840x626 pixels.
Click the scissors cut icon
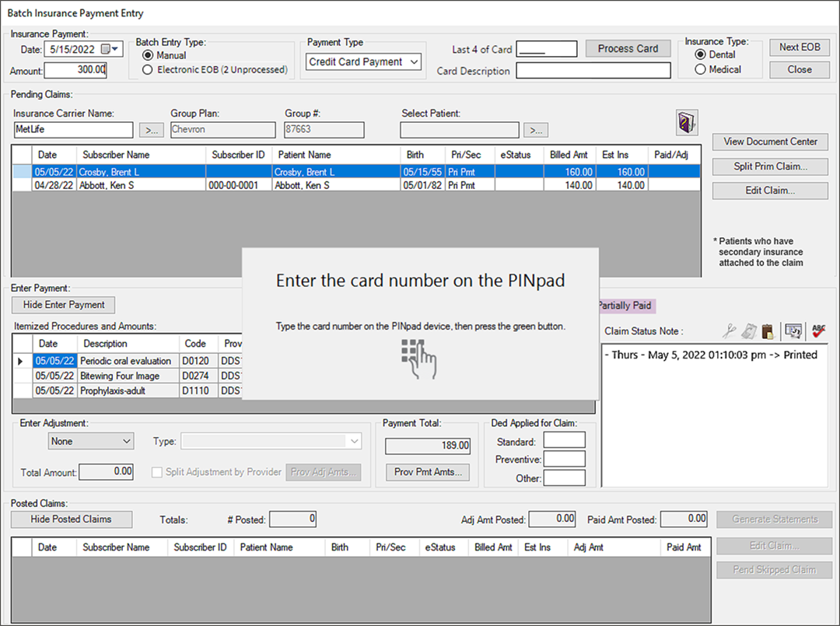[x=729, y=331]
